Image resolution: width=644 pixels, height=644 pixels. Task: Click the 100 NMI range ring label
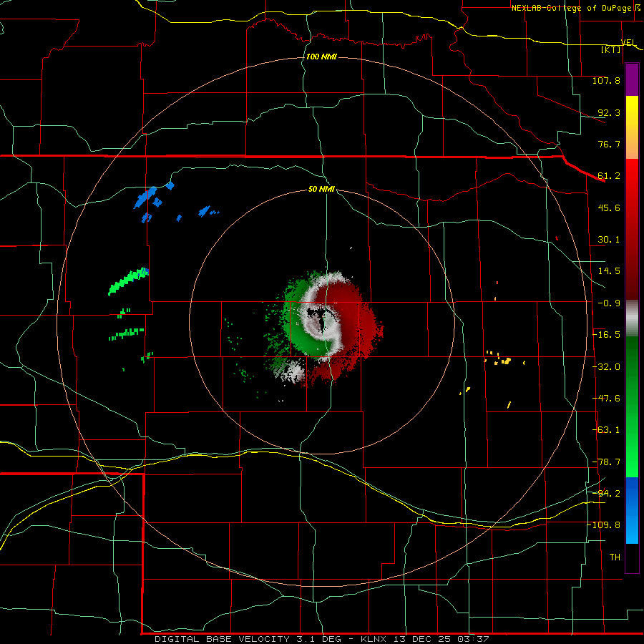(321, 57)
